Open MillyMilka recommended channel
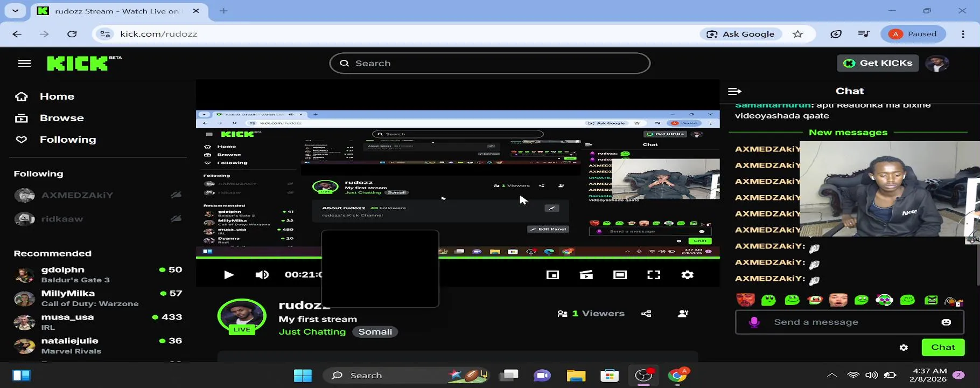This screenshot has height=388, width=980. pyautogui.click(x=97, y=298)
